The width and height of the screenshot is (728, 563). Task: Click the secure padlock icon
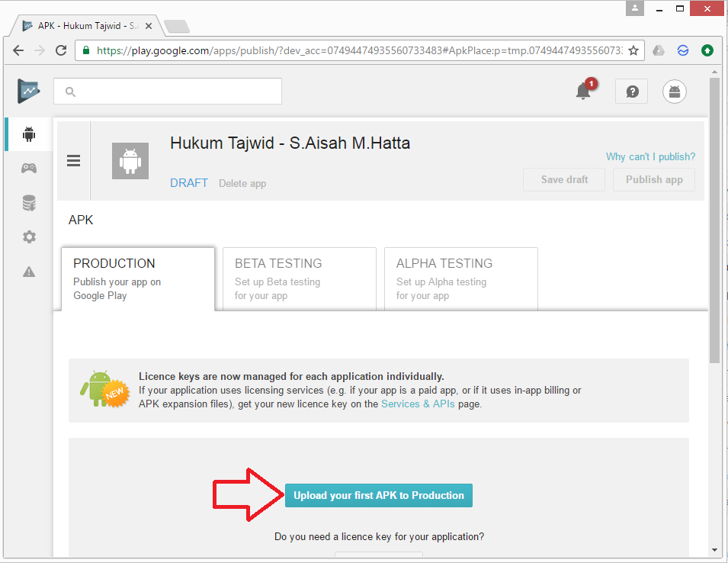[86, 50]
